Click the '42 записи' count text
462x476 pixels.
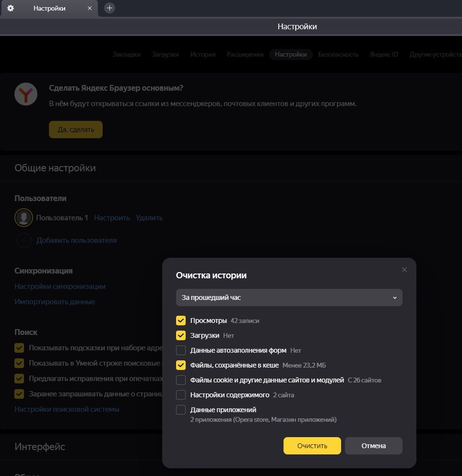[x=245, y=321]
